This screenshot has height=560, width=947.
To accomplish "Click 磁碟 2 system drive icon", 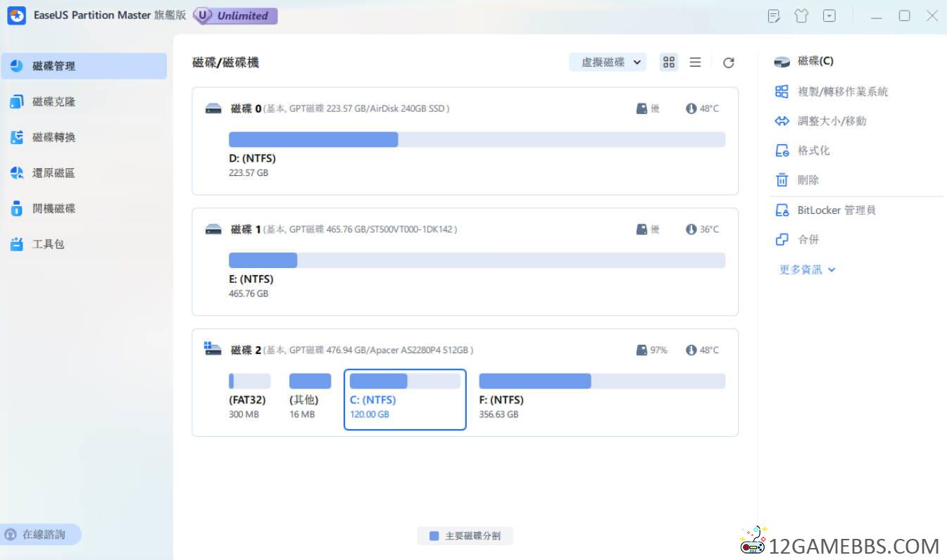I will (x=213, y=349).
